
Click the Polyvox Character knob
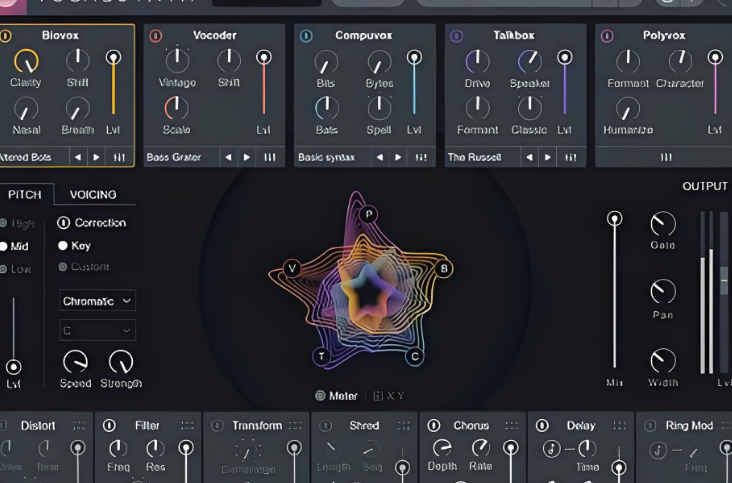(x=680, y=61)
